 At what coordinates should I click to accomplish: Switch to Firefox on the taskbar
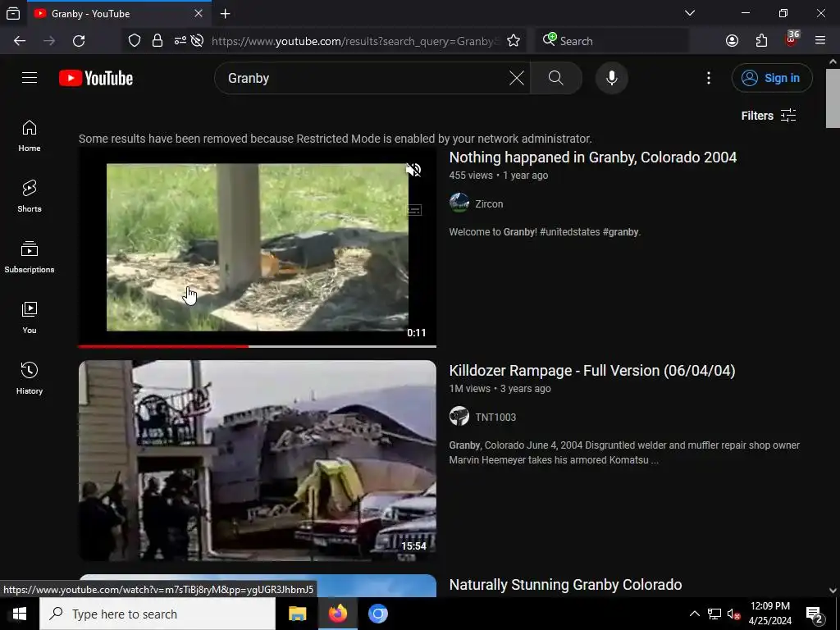click(337, 614)
